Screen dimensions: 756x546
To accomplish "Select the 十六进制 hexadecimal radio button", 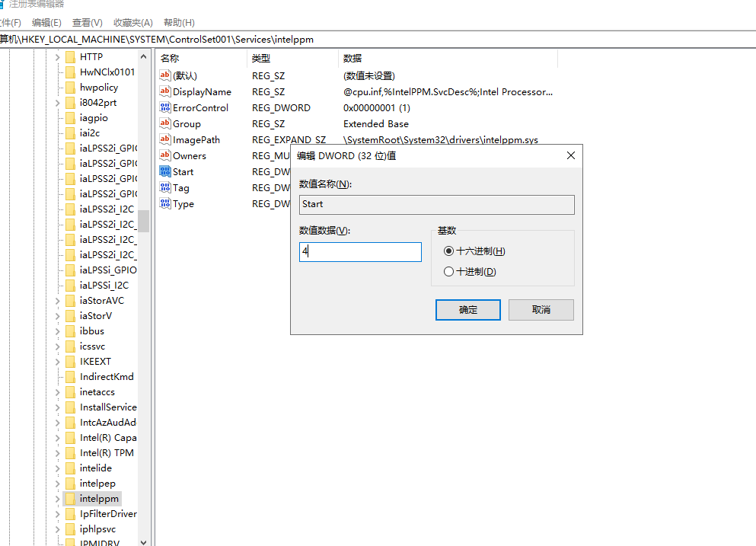I will tap(448, 251).
